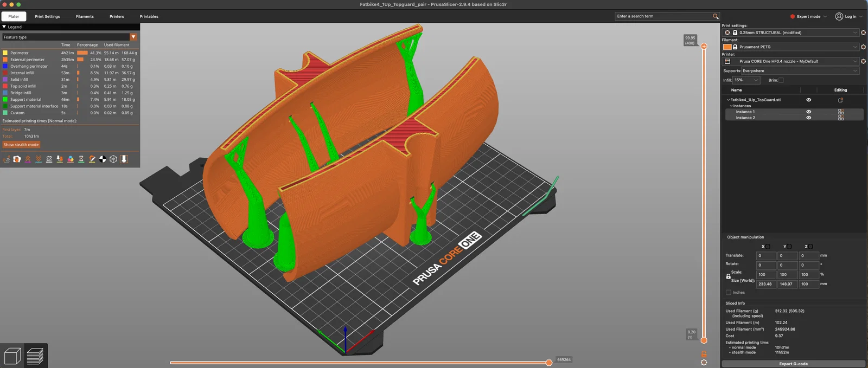This screenshot has height=368, width=868.
Task: Collapse the Instances tree node
Action: tap(731, 106)
